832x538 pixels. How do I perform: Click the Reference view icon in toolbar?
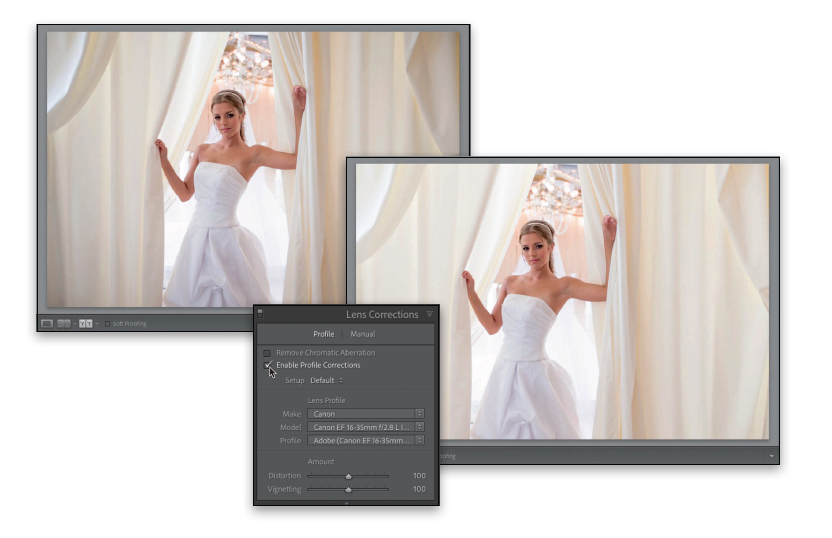(65, 324)
